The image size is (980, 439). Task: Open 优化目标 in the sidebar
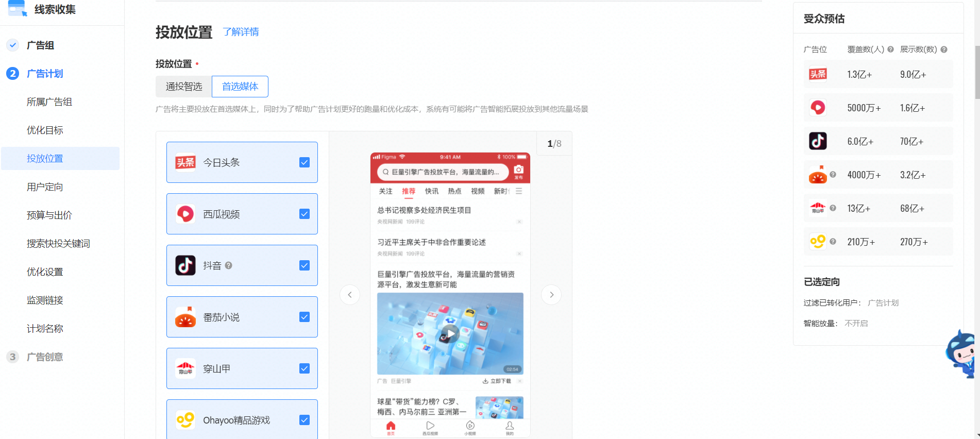pyautogui.click(x=45, y=130)
